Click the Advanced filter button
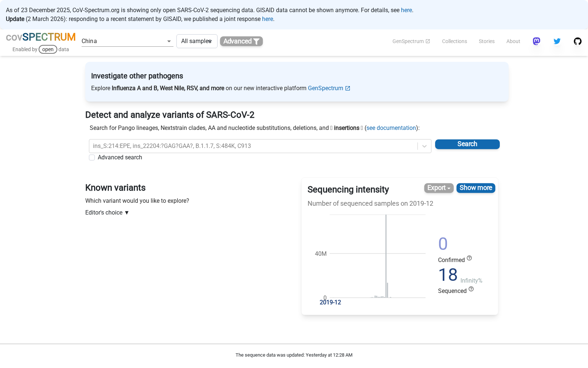This screenshot has width=588, height=368. 241,41
